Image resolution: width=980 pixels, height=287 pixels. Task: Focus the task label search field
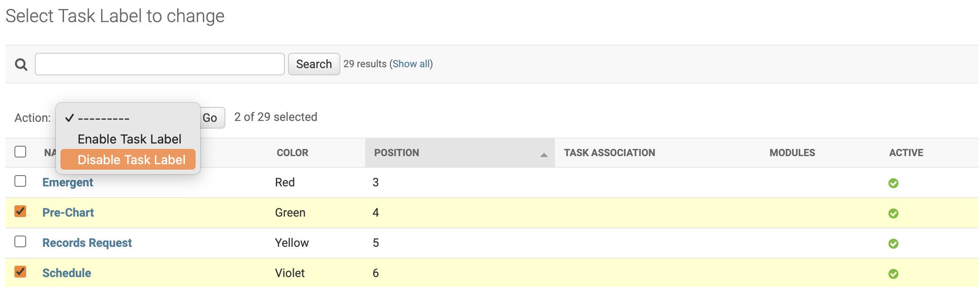click(160, 64)
